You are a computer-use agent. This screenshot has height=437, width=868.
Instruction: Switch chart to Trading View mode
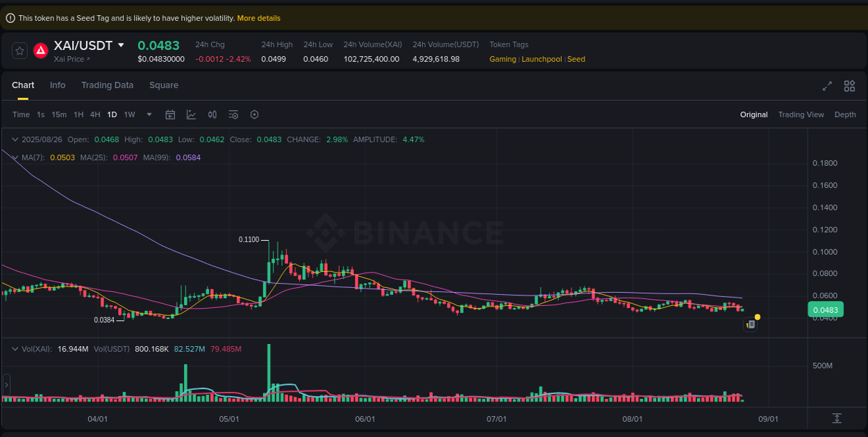point(801,114)
